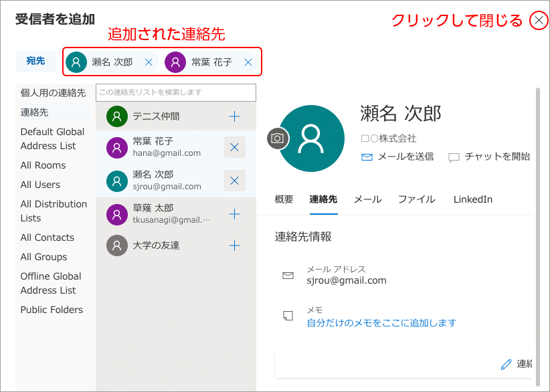Deselect 瀬名 次郎 in the contact list
Screen dimensions: 550x392
click(x=234, y=181)
